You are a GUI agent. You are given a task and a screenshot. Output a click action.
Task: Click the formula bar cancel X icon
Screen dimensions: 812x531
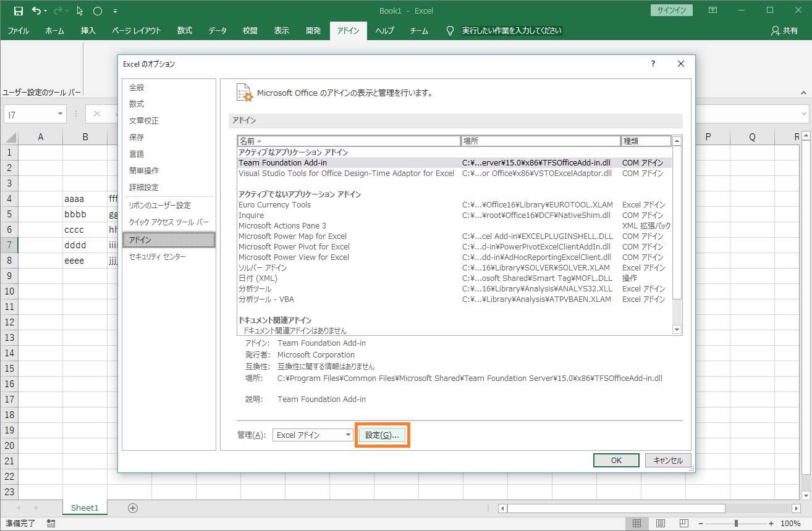pos(97,114)
